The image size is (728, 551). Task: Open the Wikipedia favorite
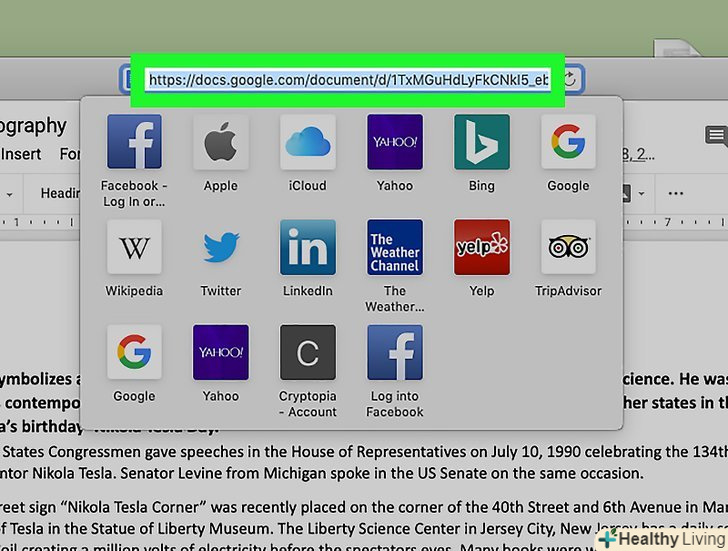[x=134, y=247]
